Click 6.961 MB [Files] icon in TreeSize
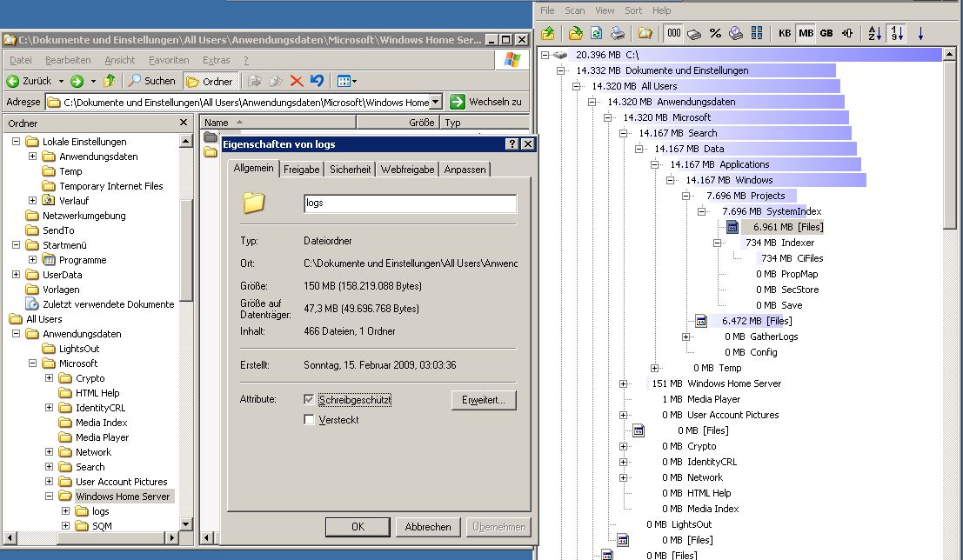The width and height of the screenshot is (963, 560). pyautogui.click(x=732, y=227)
